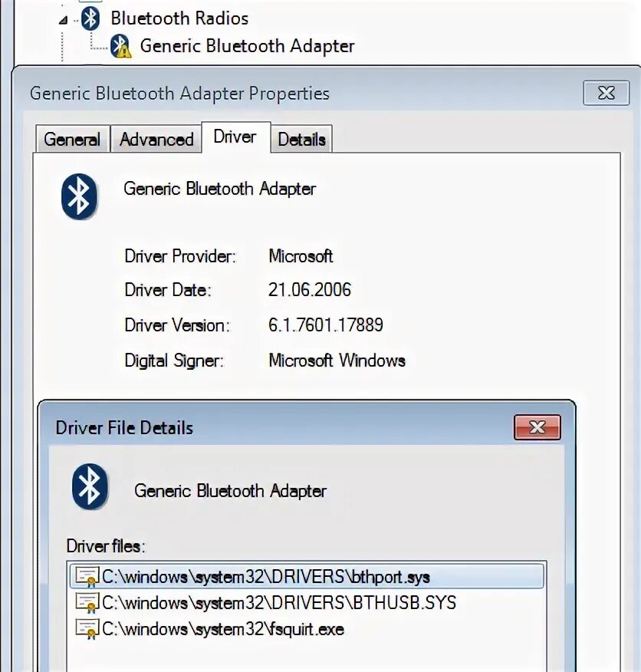Image resolution: width=641 pixels, height=672 pixels.
Task: Click the Driver files label
Action: (x=106, y=546)
